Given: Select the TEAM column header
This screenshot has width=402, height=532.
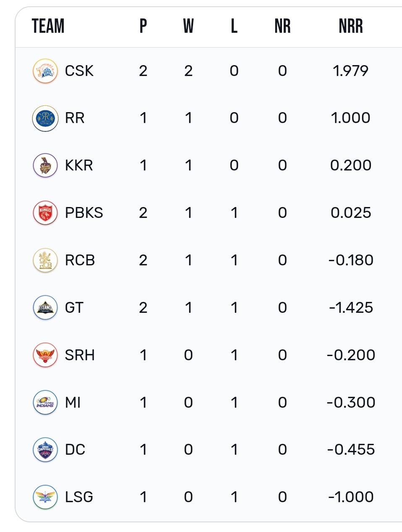Looking at the screenshot, I should [x=48, y=26].
